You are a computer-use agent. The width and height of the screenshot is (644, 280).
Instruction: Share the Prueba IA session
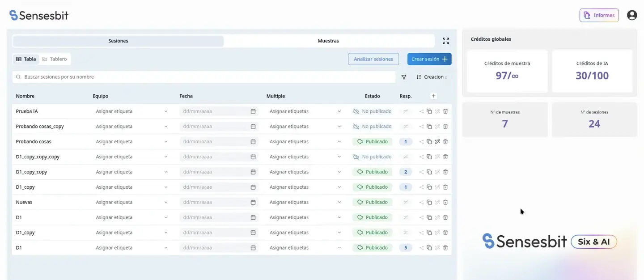click(x=421, y=111)
